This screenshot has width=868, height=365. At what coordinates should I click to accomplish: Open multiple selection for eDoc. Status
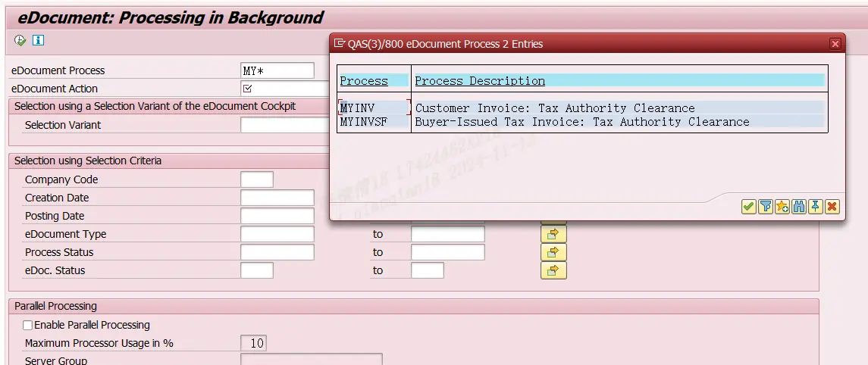(553, 270)
